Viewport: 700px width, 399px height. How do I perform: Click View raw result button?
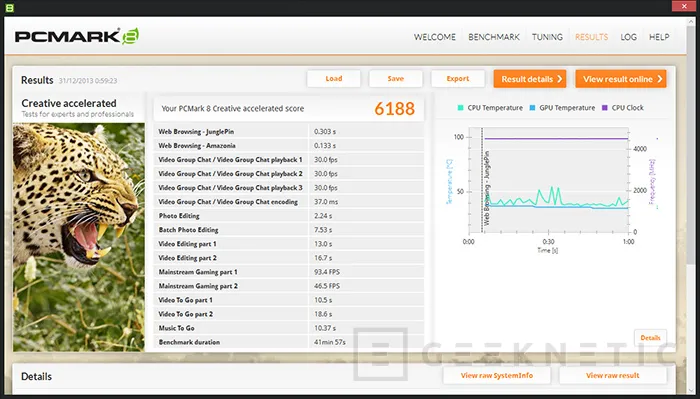[612, 375]
